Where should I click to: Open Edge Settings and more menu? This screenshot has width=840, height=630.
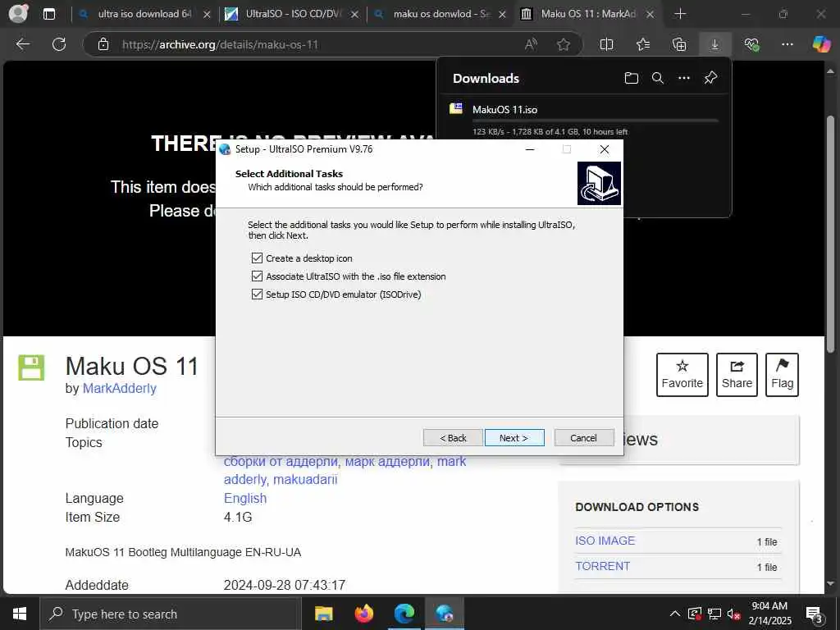(787, 44)
